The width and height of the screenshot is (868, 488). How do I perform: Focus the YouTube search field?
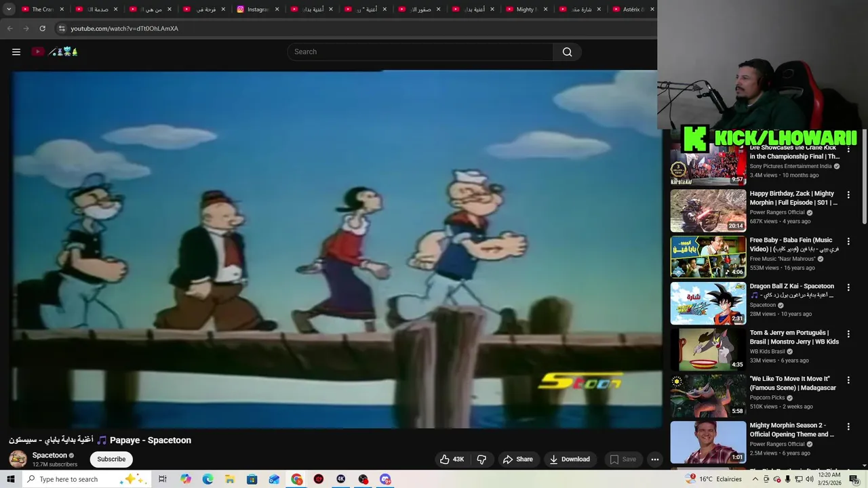pos(420,52)
